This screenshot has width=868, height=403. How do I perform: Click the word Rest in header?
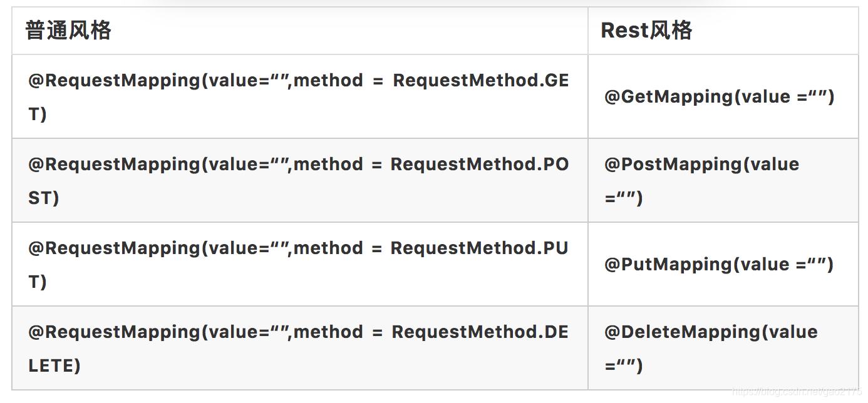[623, 31]
